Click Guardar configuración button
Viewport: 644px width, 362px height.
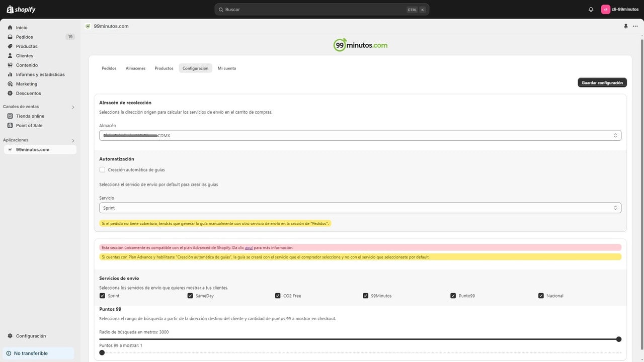[602, 82]
